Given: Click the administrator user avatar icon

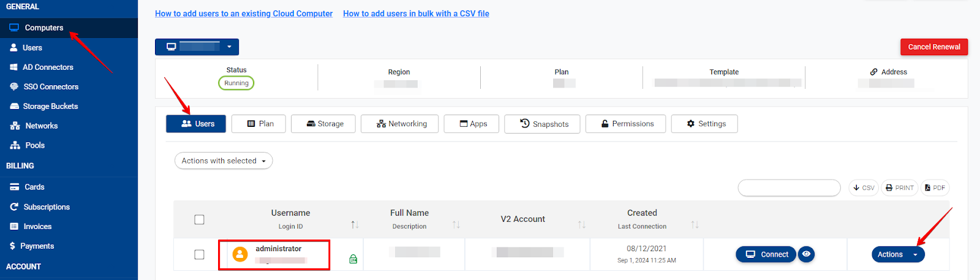Looking at the screenshot, I should pos(240,254).
